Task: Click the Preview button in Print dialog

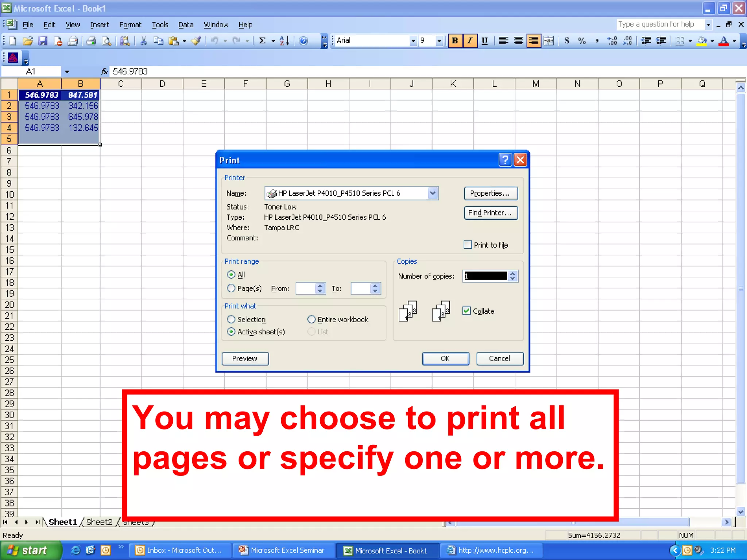Action: tap(245, 358)
